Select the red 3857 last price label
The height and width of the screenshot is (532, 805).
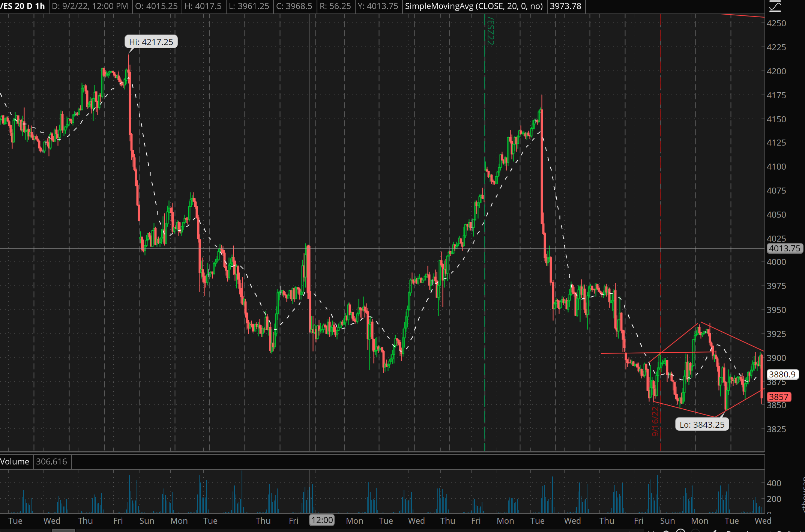coord(779,397)
